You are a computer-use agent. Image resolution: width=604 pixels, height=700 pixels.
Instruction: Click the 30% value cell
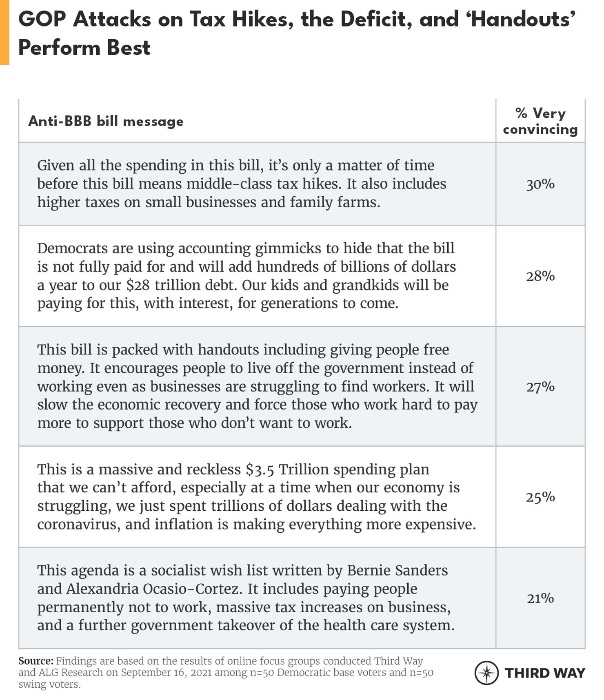pyautogui.click(x=540, y=184)
